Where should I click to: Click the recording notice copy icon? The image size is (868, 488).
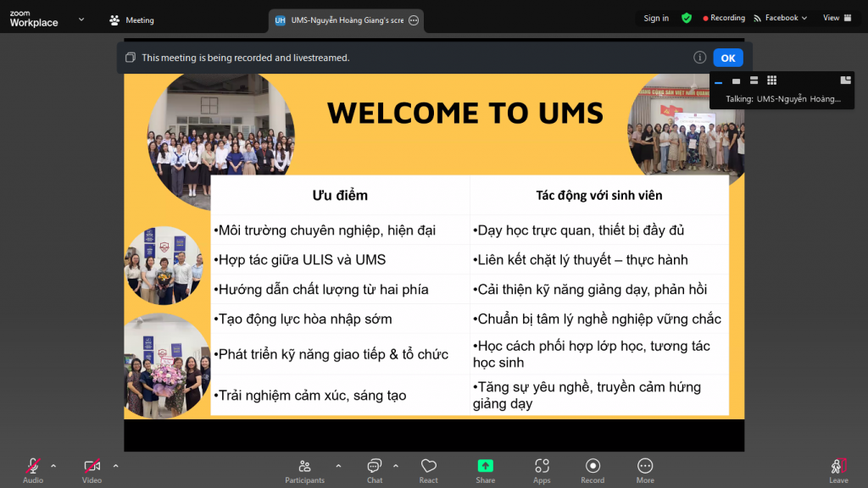click(x=130, y=58)
